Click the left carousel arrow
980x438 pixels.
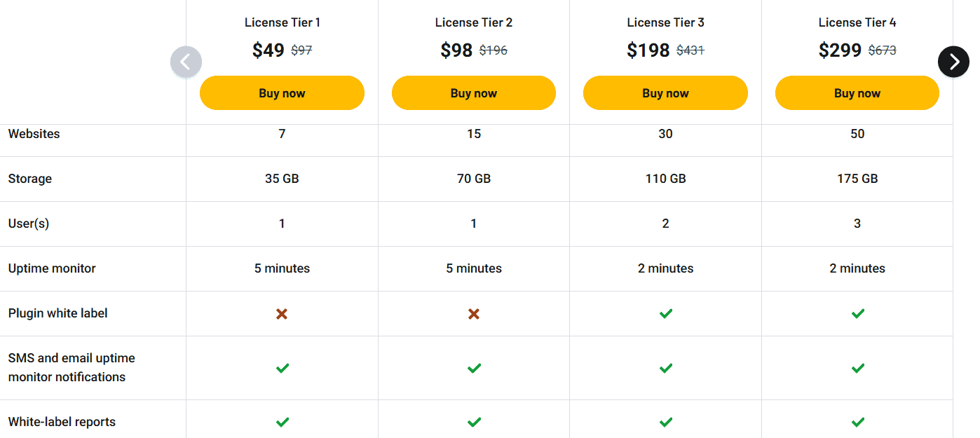(186, 62)
